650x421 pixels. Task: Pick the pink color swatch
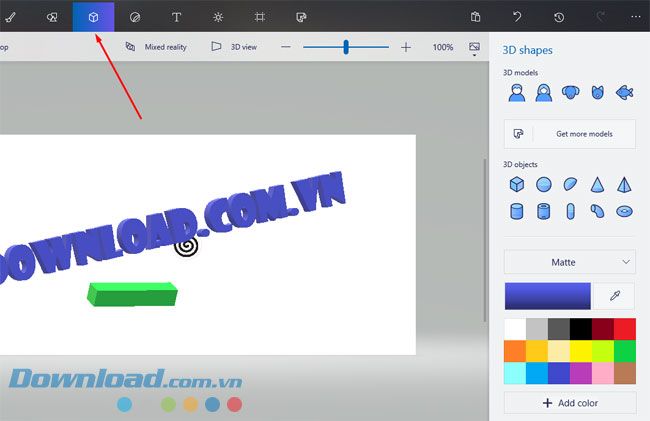point(603,373)
